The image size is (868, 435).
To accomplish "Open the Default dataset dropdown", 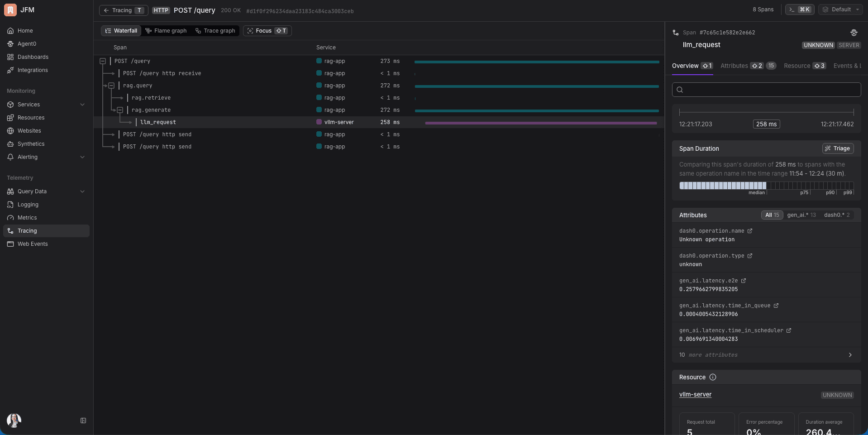I will [841, 10].
